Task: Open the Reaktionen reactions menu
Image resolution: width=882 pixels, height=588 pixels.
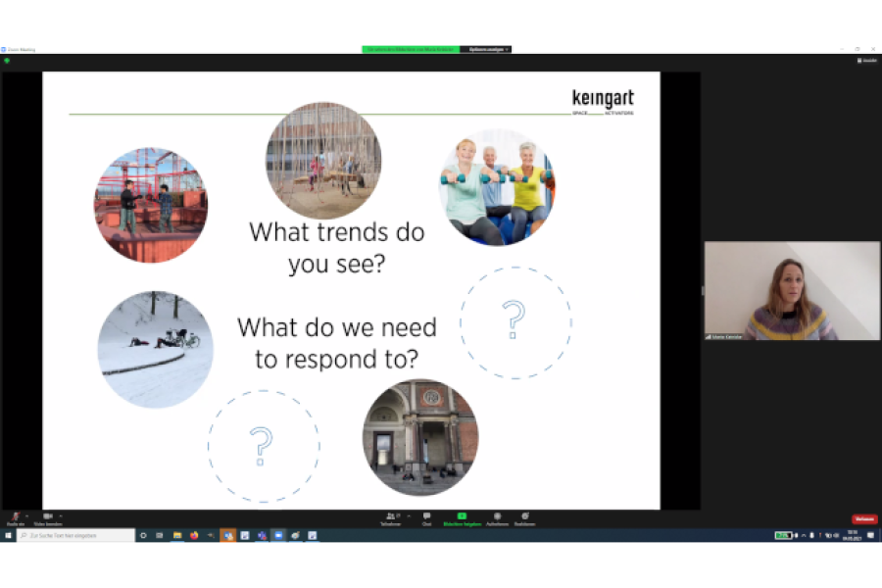Action: [x=525, y=518]
